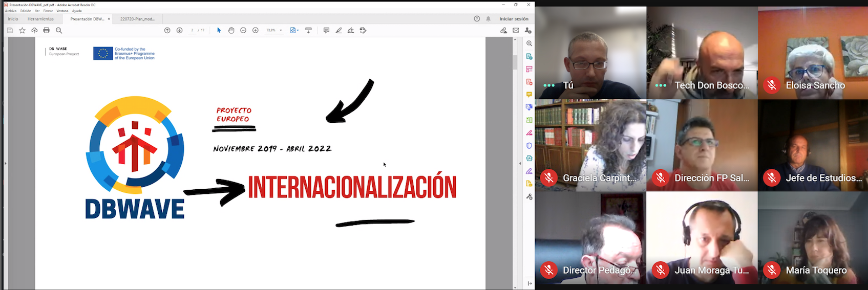Open the sign document pen icon

point(351,31)
